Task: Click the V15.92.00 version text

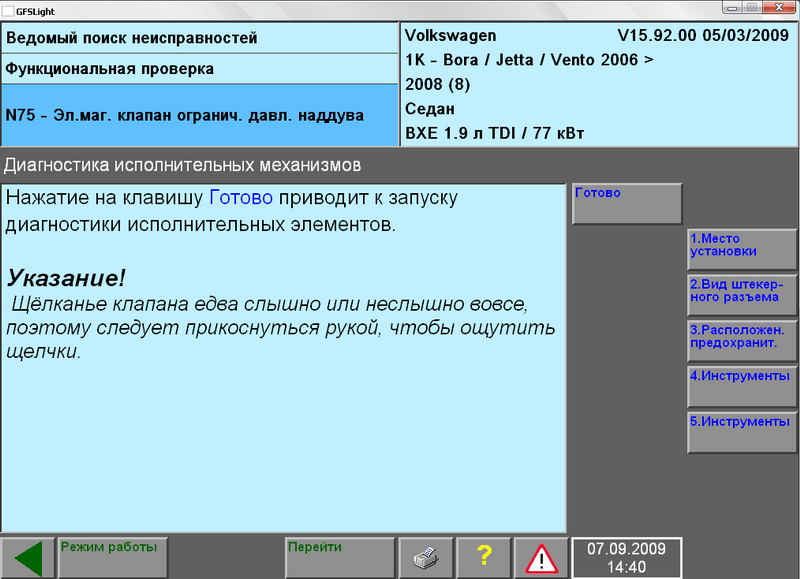Action: (x=703, y=35)
